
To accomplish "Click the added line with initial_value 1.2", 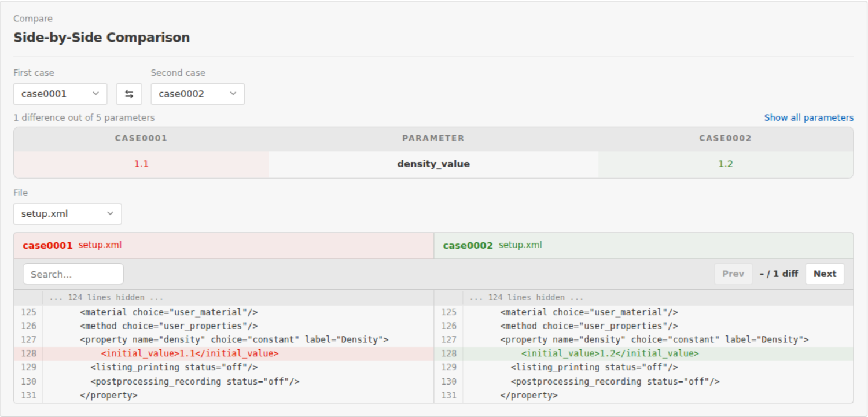I will [x=643, y=353].
